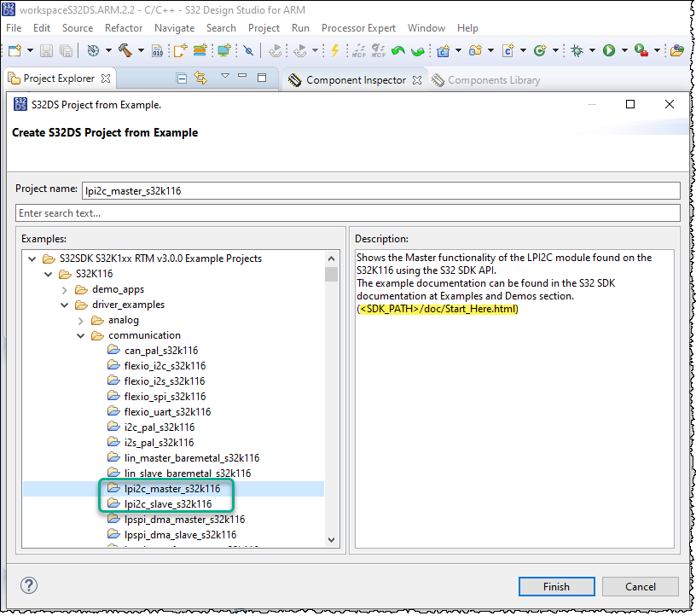
Task: Click the build configuration gear icon
Action: (x=93, y=50)
